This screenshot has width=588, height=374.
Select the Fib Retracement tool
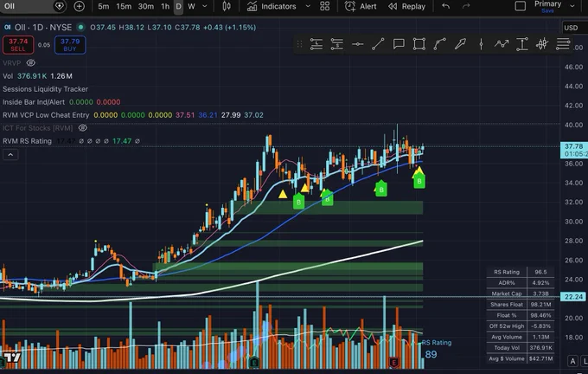coord(563,44)
